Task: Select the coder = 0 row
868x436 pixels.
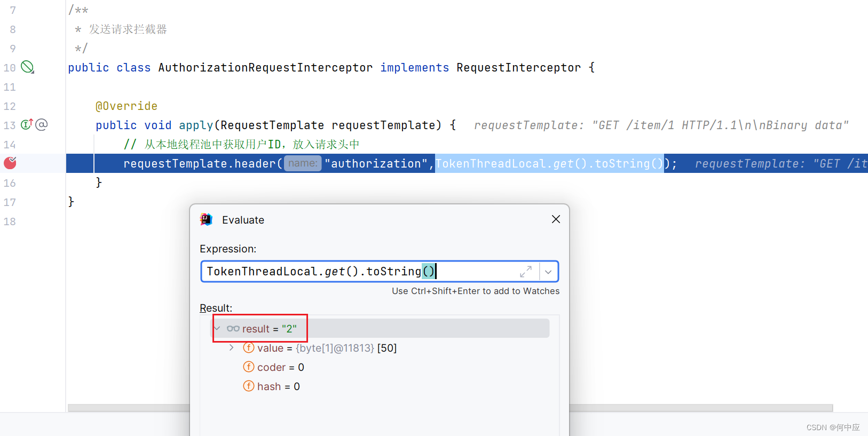Action: tap(381, 367)
